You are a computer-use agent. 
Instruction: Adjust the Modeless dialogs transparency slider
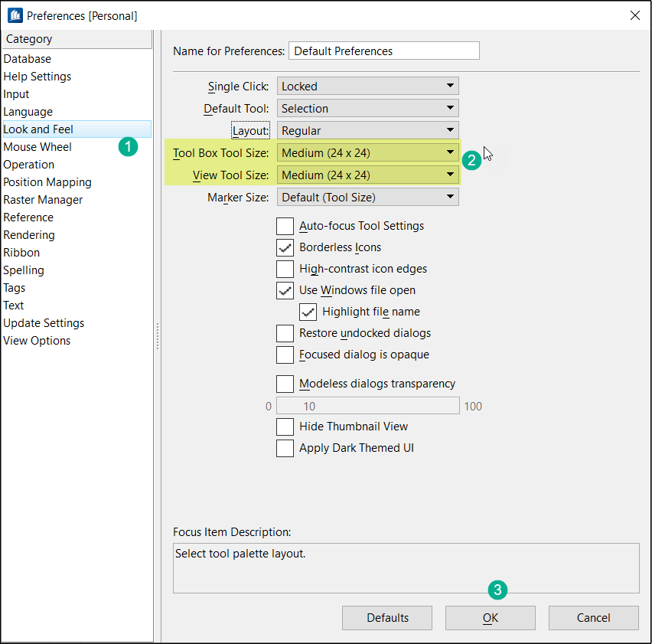point(367,406)
